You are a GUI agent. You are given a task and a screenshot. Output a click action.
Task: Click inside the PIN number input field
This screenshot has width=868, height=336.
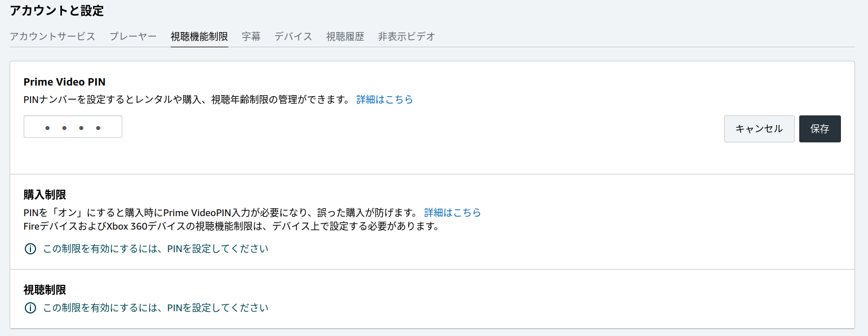pos(73,126)
